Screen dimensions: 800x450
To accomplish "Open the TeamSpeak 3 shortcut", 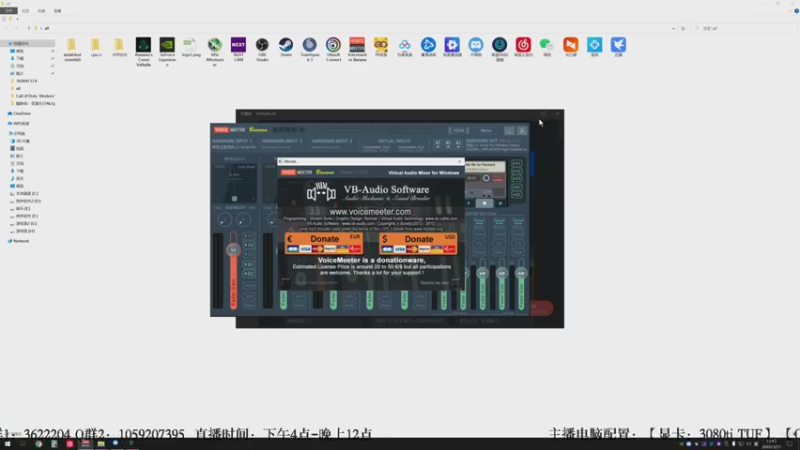I will (309, 49).
